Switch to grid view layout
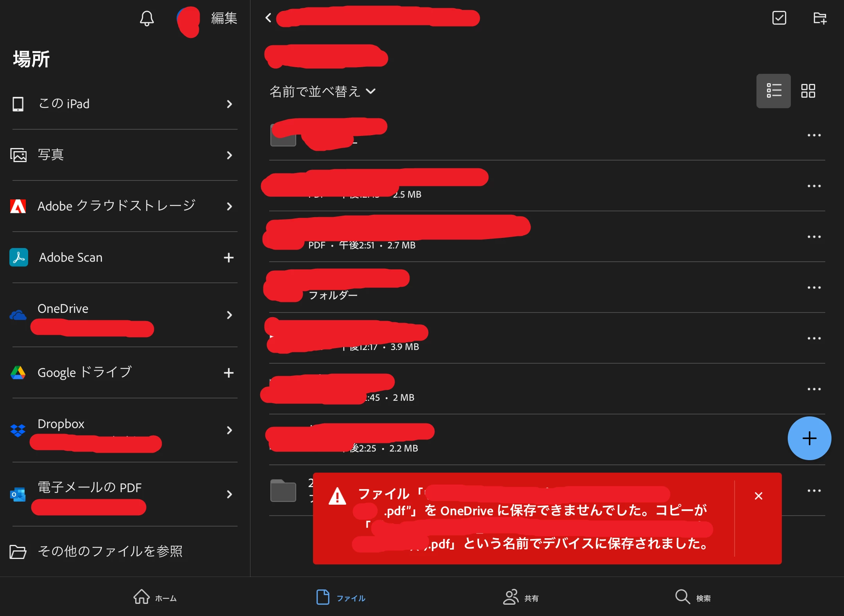Image resolution: width=844 pixels, height=616 pixels. click(808, 91)
